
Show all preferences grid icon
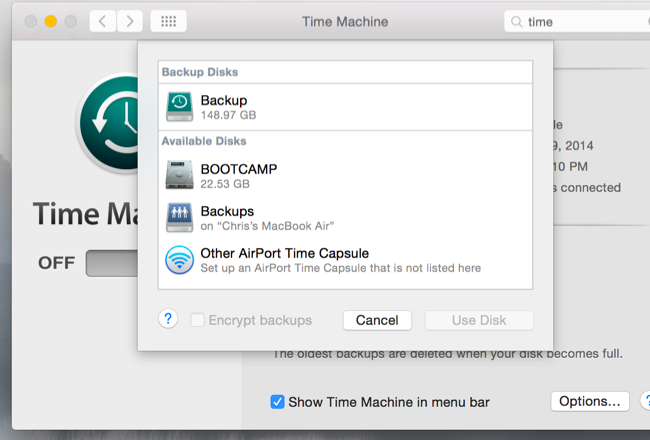pos(168,21)
